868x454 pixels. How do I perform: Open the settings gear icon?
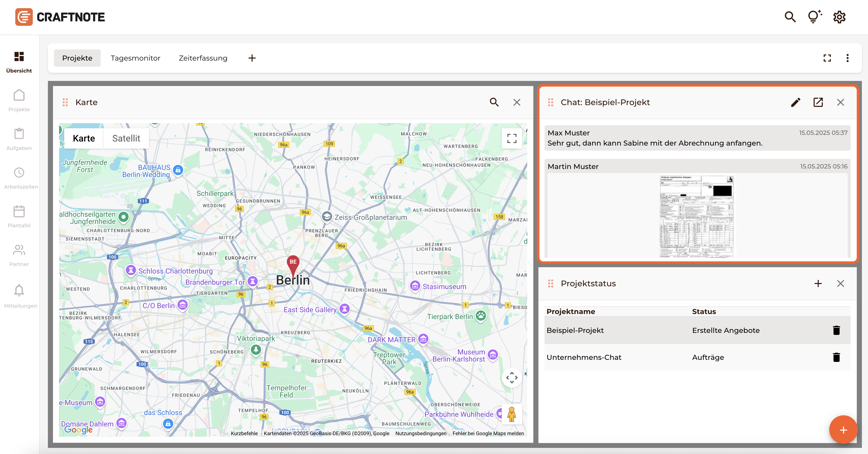pos(839,17)
